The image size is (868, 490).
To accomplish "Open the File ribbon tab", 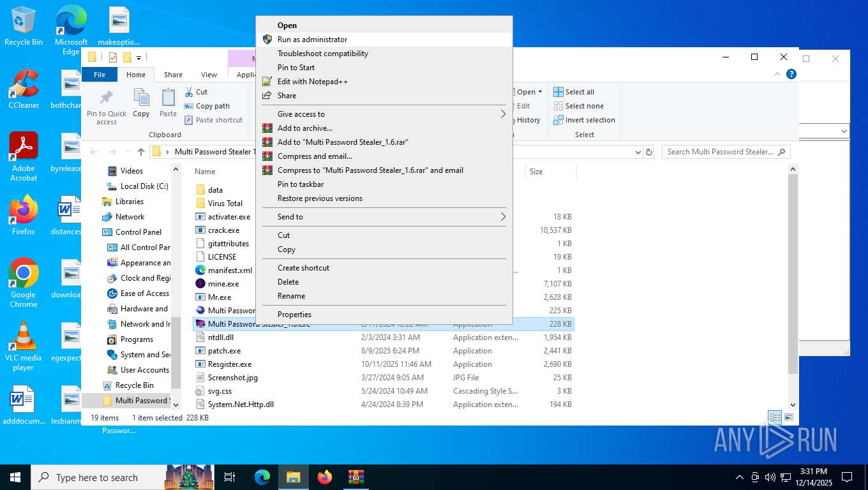I will click(x=100, y=75).
